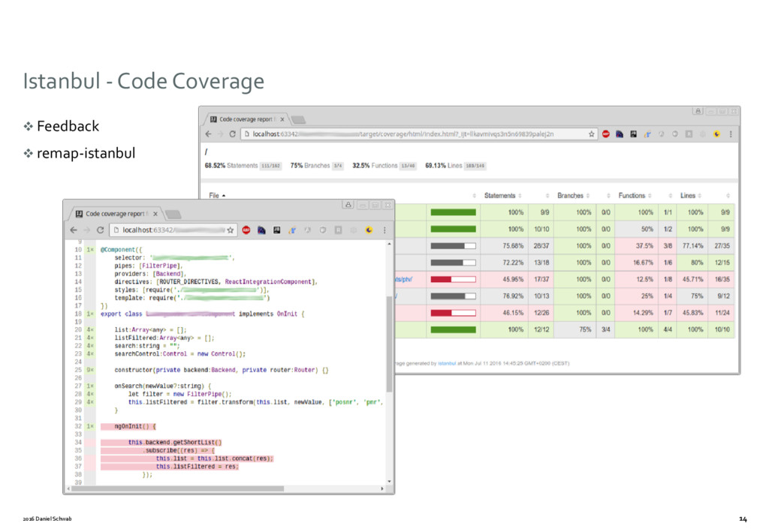Sort the table by Branches column header
This screenshot has height=532, width=769.
click(573, 195)
